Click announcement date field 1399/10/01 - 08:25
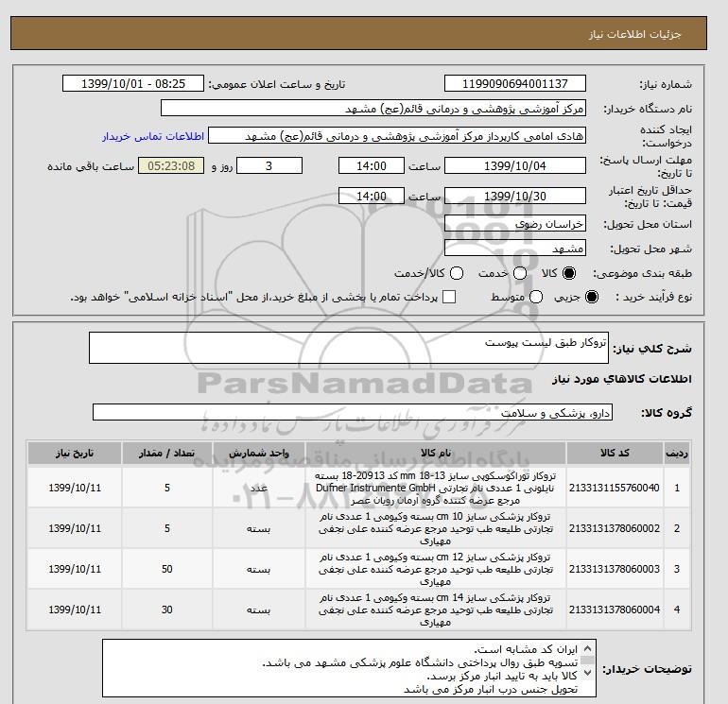Viewport: 728px width, 704px height. point(133,83)
